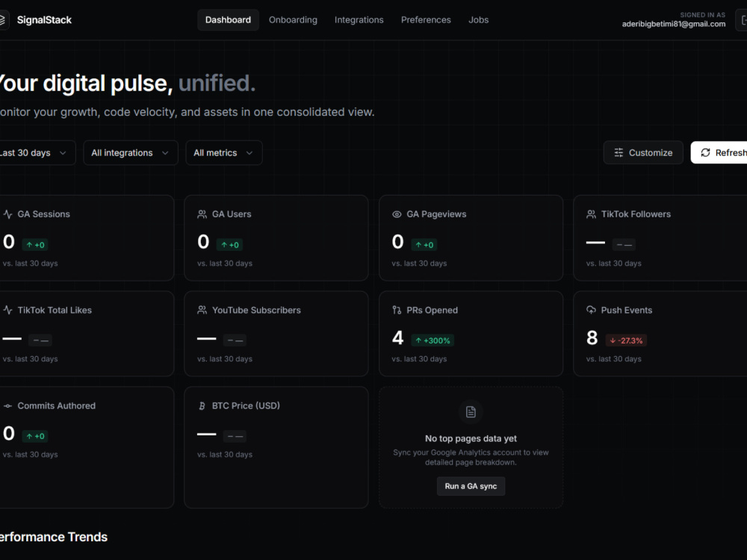Viewport: 747px width, 560px height.
Task: Click the TikTok Followers people icon
Action: 591,214
